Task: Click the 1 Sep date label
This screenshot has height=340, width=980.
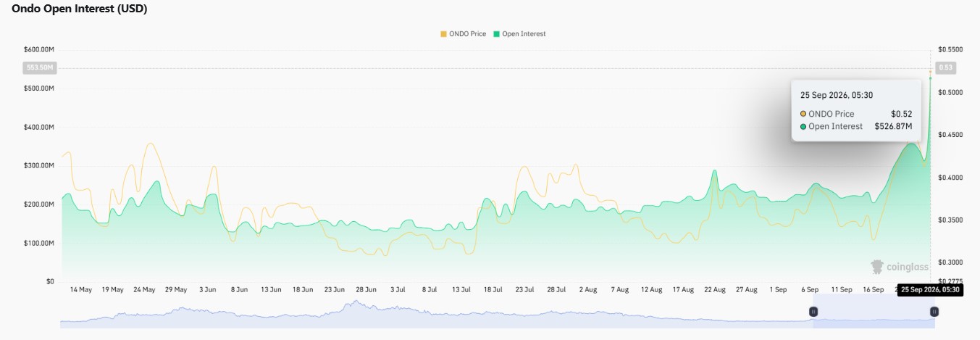Action: pos(778,289)
